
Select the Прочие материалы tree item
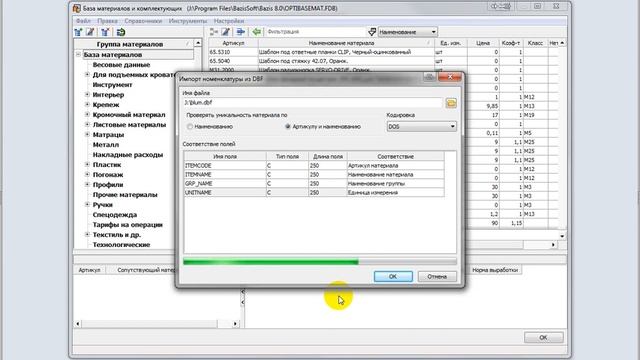point(125,195)
